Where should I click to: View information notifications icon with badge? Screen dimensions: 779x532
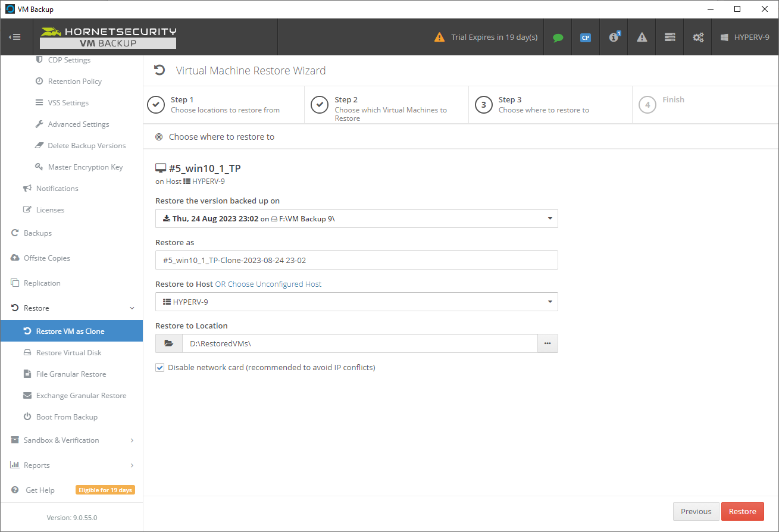pos(614,37)
